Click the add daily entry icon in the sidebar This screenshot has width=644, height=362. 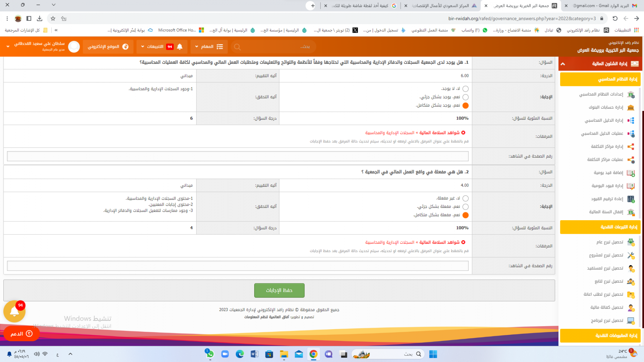click(630, 173)
